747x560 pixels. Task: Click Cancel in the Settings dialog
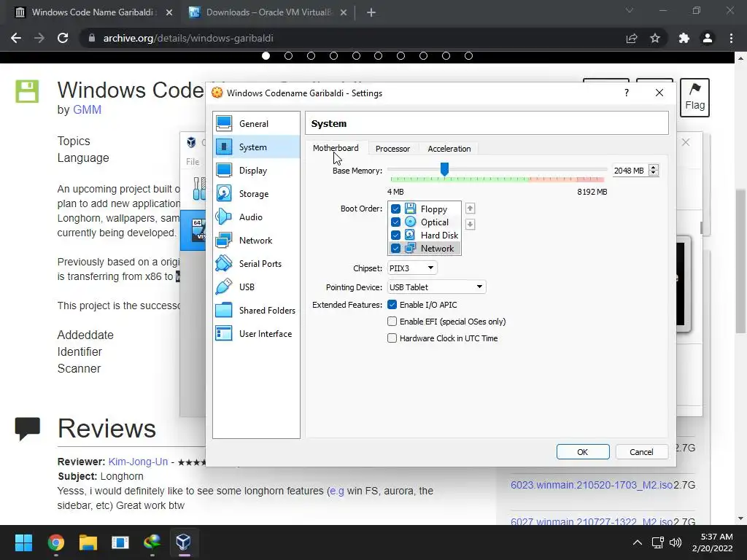pyautogui.click(x=641, y=452)
